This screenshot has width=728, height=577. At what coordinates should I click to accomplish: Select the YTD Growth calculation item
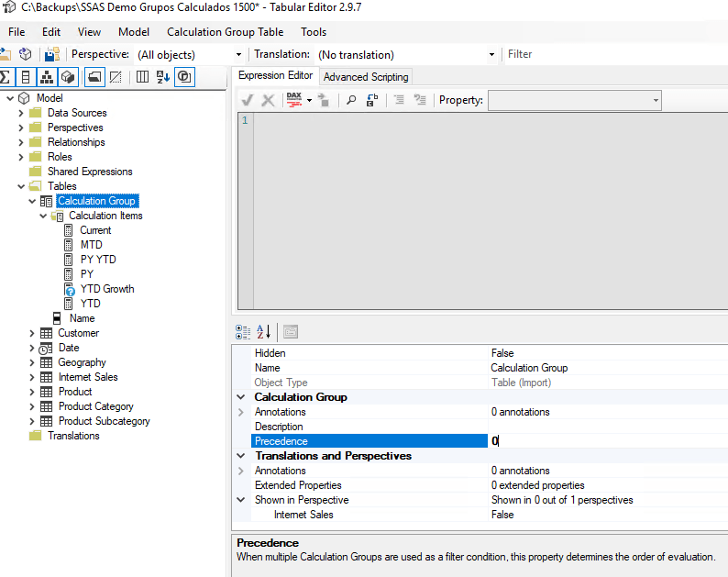[x=107, y=289]
